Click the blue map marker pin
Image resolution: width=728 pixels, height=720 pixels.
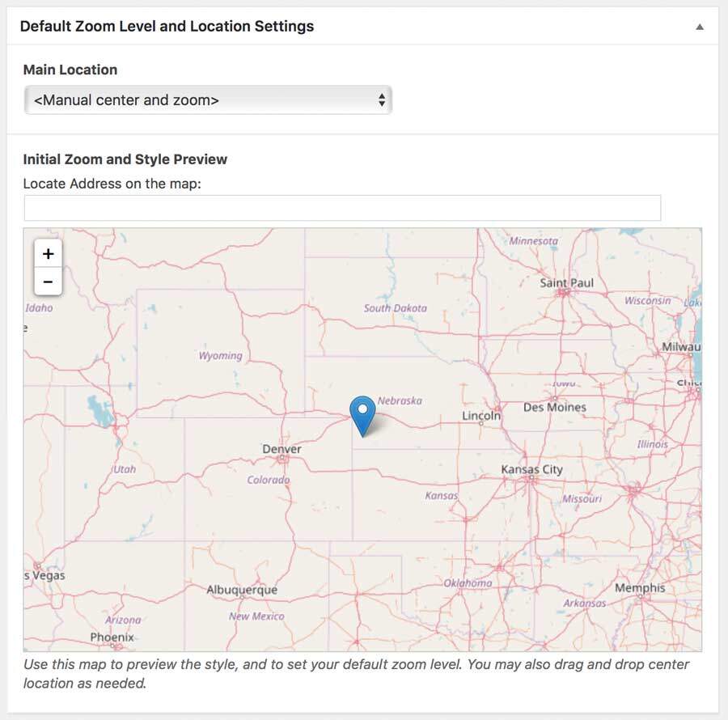[362, 415]
